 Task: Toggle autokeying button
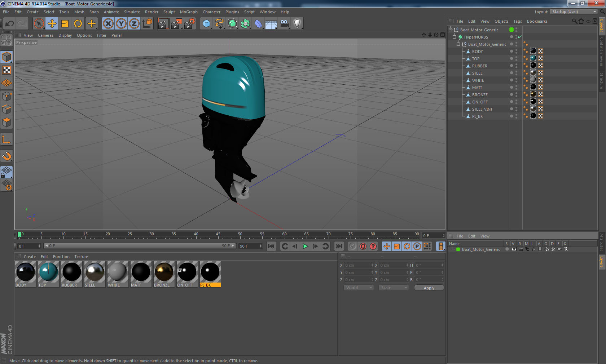click(x=363, y=246)
